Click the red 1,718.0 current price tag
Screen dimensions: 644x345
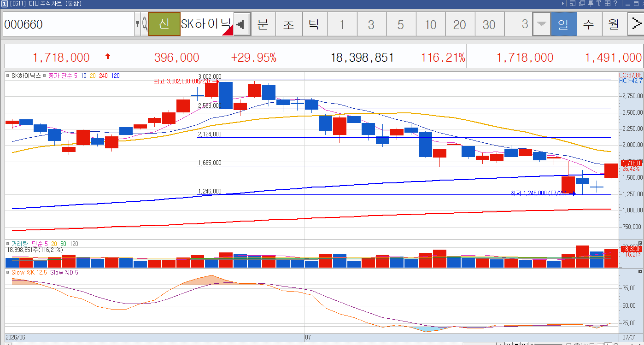632,163
